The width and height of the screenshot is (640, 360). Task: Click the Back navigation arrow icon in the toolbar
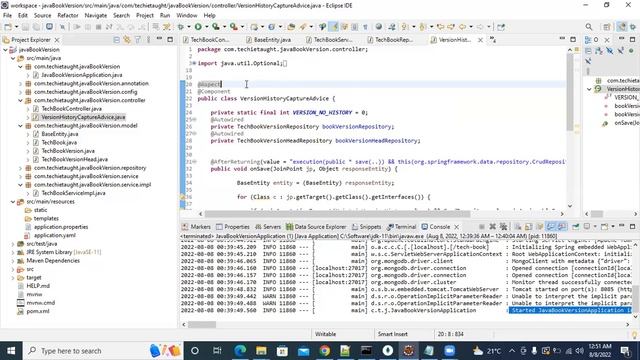pos(462,27)
